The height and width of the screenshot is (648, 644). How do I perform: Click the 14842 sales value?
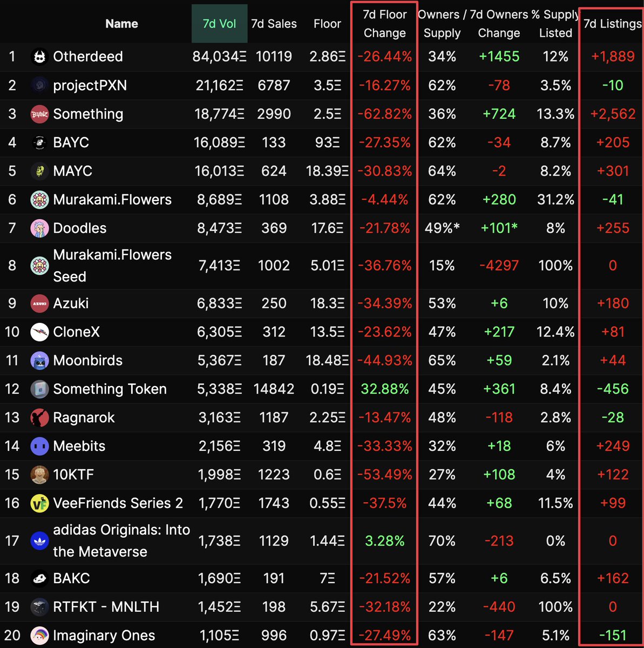(274, 389)
